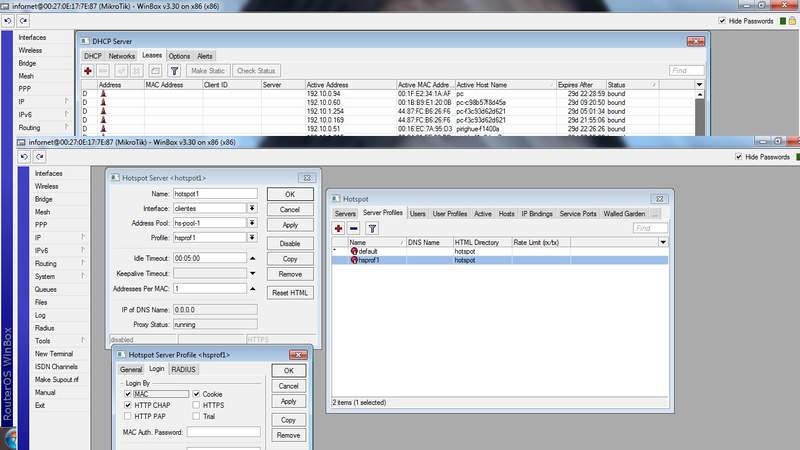Screen dimensions: 800x450
Task: Click the Find box in the Hotspot window
Action: pyautogui.click(x=650, y=228)
